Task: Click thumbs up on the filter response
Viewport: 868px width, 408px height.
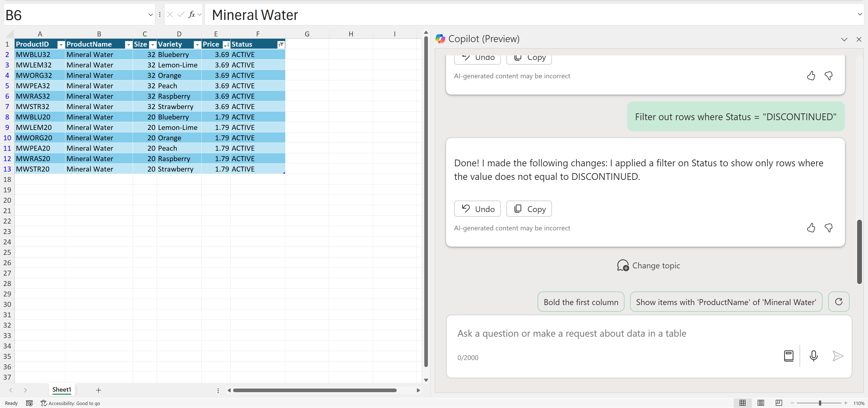Action: pyautogui.click(x=811, y=228)
